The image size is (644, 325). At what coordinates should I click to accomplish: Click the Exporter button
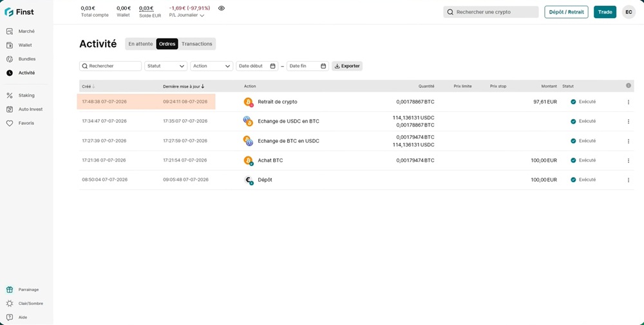[347, 66]
